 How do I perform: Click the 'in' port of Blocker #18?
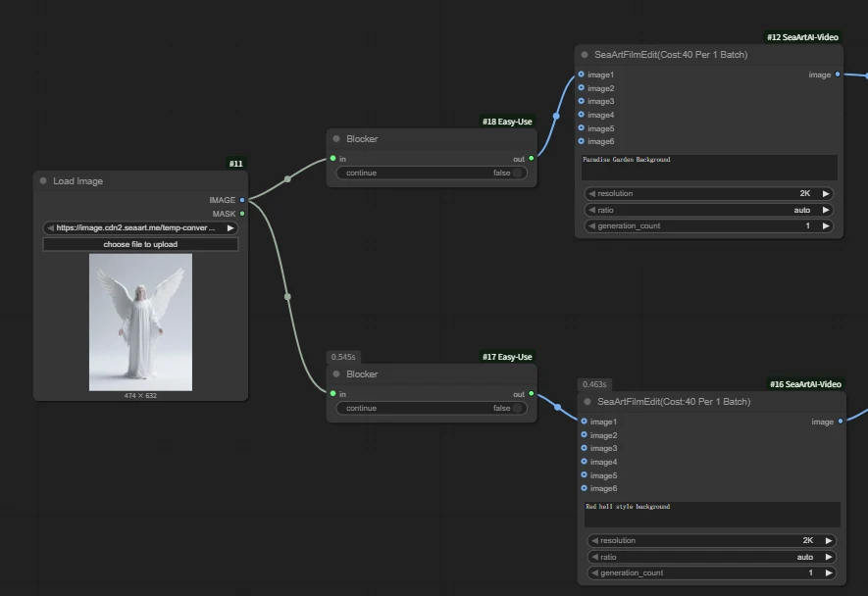pyautogui.click(x=332, y=159)
